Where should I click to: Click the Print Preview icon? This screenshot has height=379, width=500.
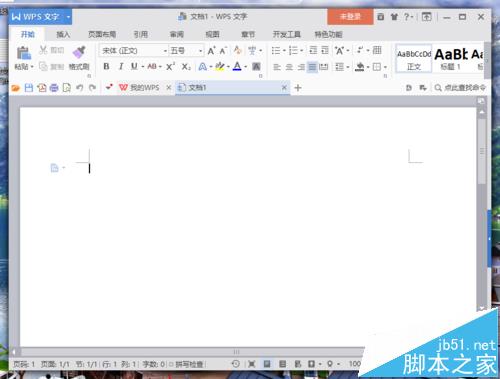click(67, 88)
